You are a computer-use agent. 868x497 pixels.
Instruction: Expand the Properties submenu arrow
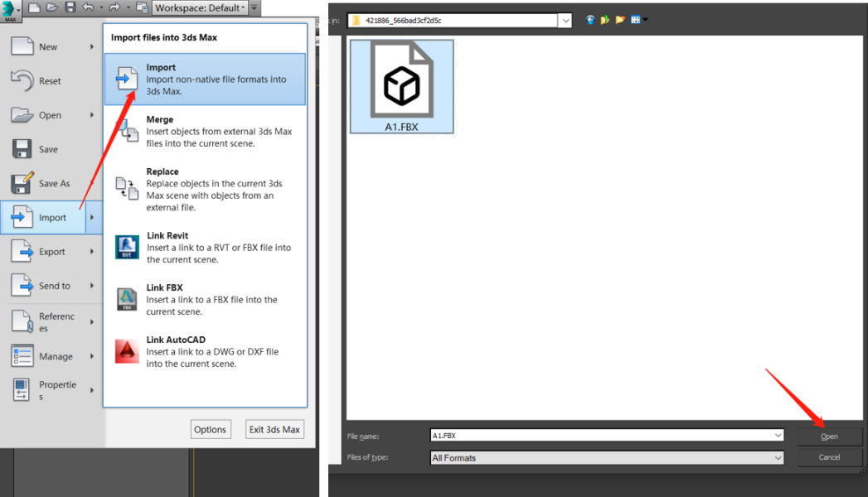click(x=92, y=390)
